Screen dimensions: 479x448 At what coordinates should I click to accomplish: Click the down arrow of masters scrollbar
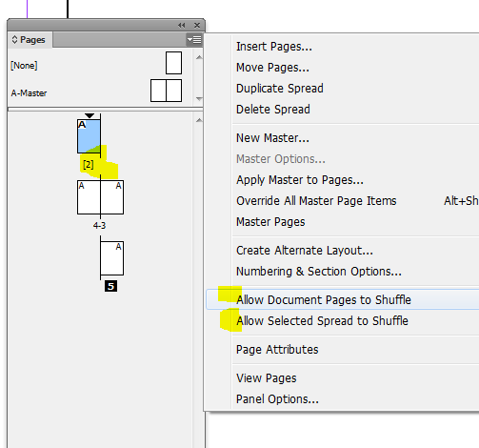(199, 99)
